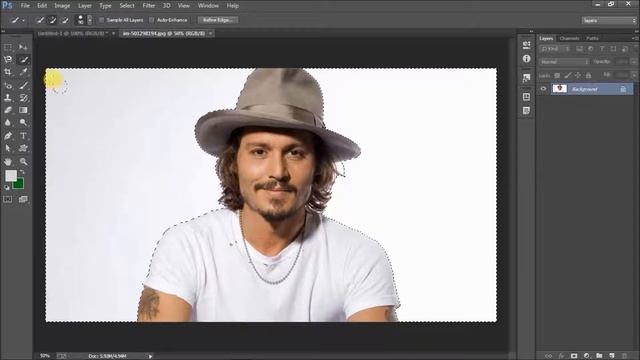The width and height of the screenshot is (640, 360).
Task: Open the workspace switcher dropdown
Action: click(609, 20)
